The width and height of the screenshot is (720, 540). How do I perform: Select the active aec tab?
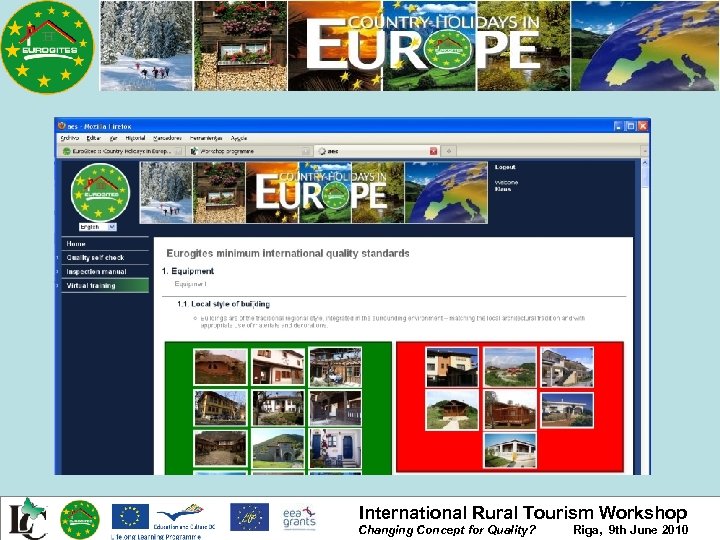[377, 151]
